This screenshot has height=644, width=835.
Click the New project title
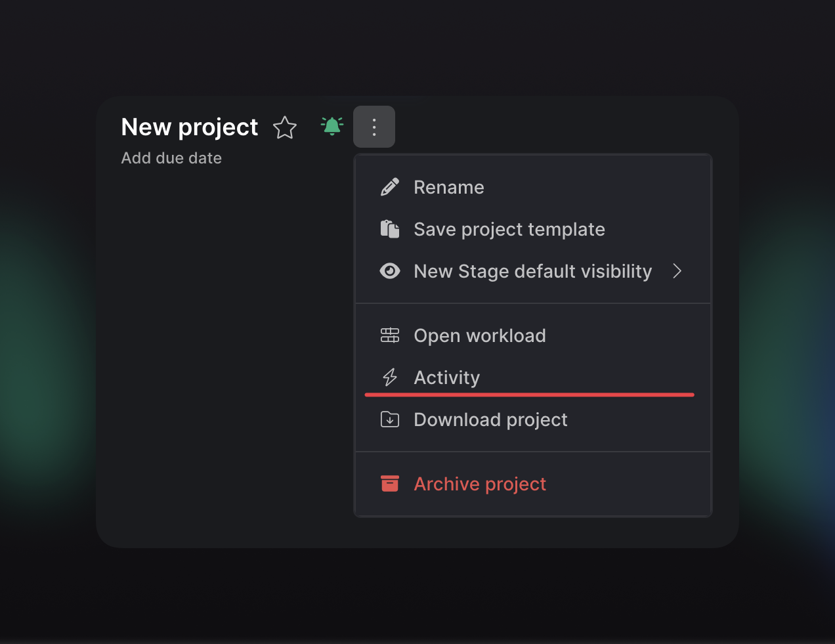[x=190, y=127]
